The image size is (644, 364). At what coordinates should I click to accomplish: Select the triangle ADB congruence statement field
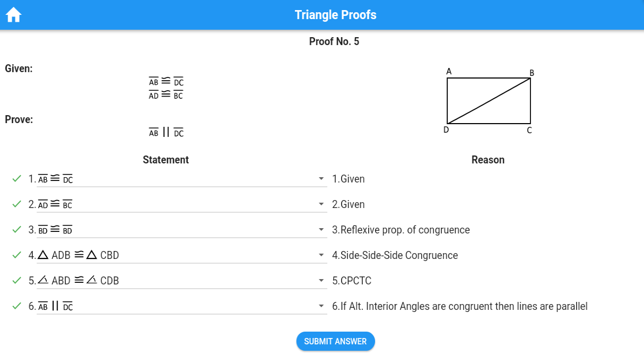(175, 255)
